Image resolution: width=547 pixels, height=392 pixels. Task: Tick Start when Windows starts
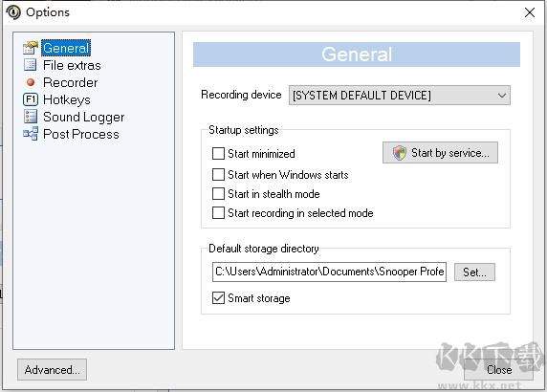coord(218,174)
